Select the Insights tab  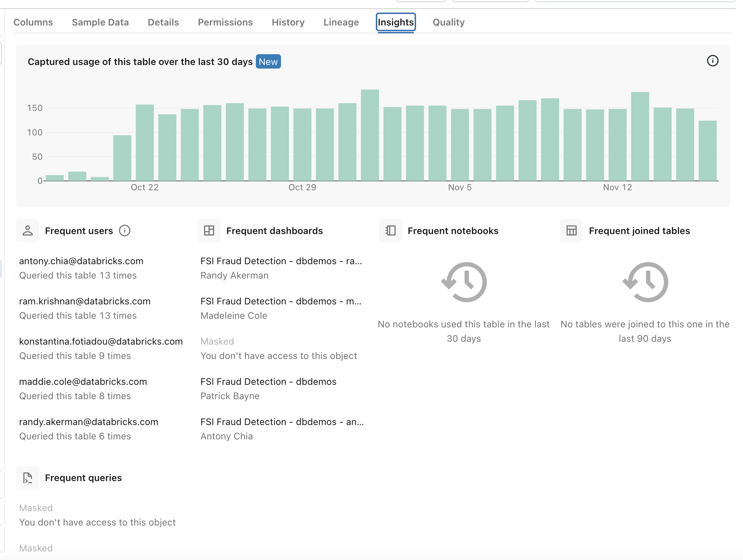395,22
